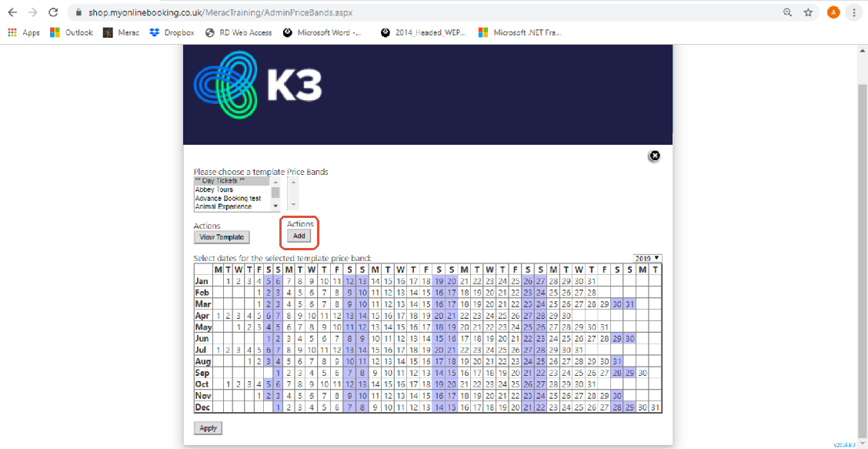Select June 30 in the calendar
The height and width of the screenshot is (449, 868).
pos(630,338)
